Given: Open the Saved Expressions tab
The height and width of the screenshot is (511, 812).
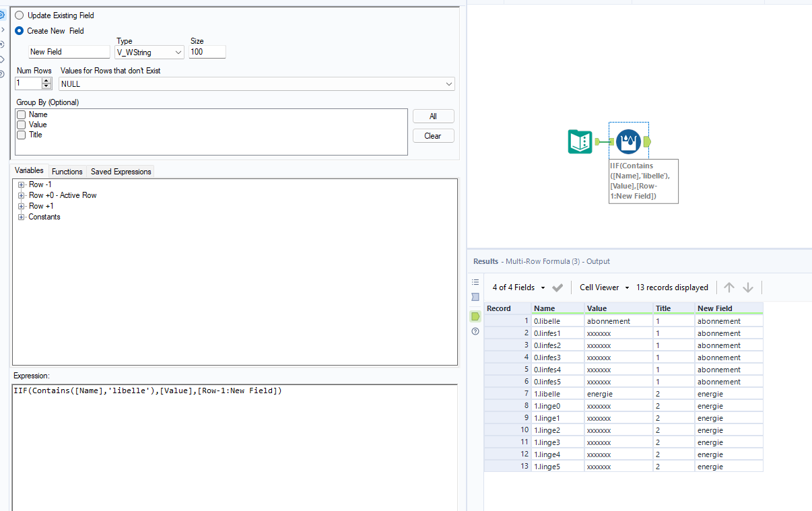Looking at the screenshot, I should [x=121, y=172].
